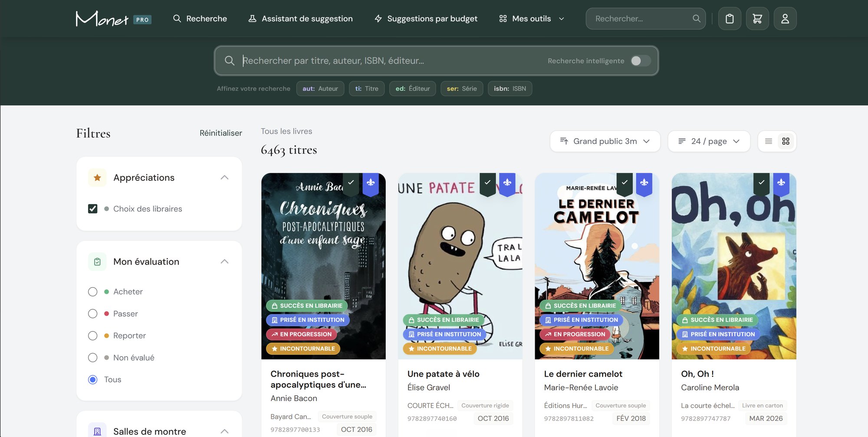Add the ser: Série search prefix

coord(462,89)
